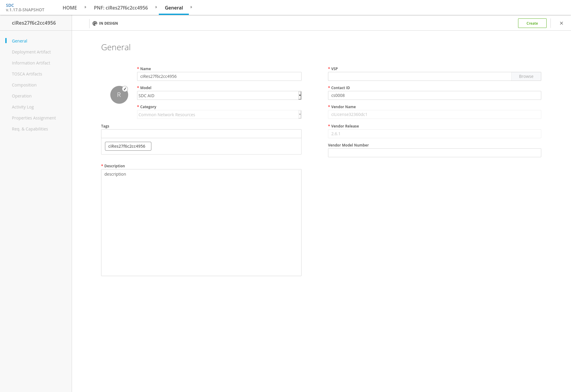Click the ciRes27f6c2cc4956 tag chip
Viewport: 571px width, 392px height.
(x=128, y=146)
